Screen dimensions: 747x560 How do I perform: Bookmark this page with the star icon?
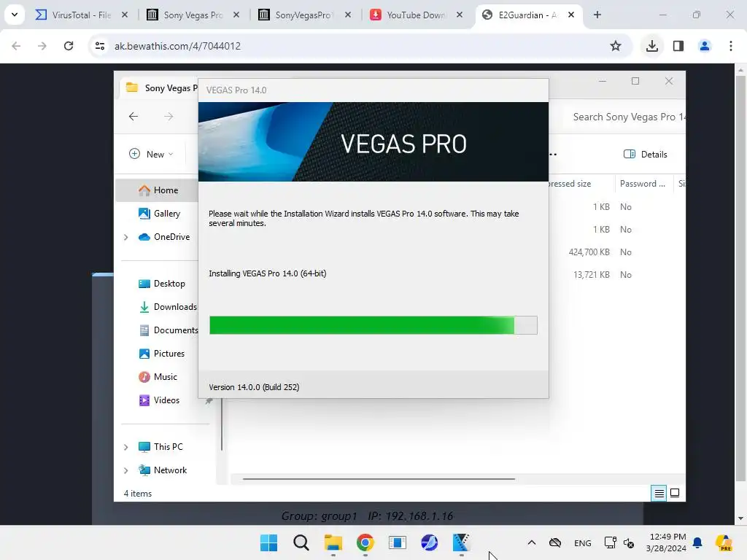point(615,46)
